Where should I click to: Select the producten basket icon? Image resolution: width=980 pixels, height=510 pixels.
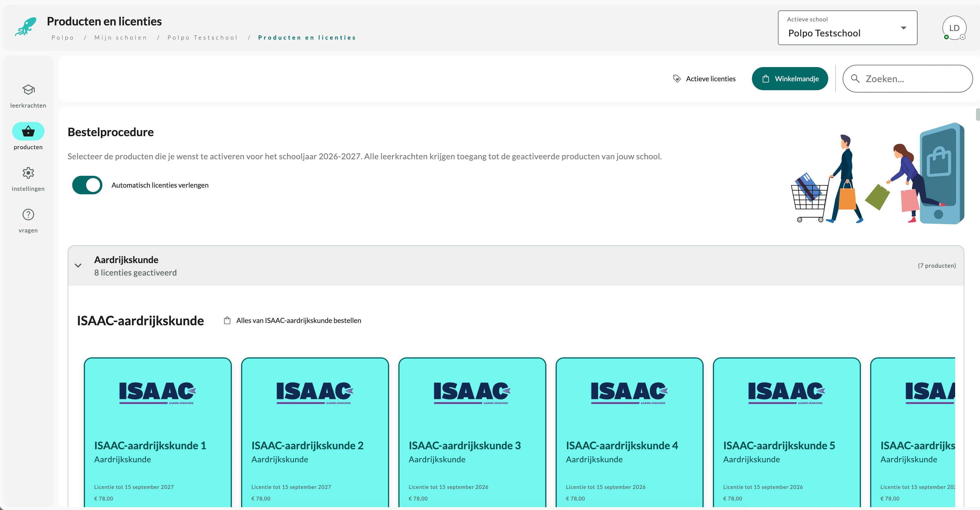click(28, 131)
